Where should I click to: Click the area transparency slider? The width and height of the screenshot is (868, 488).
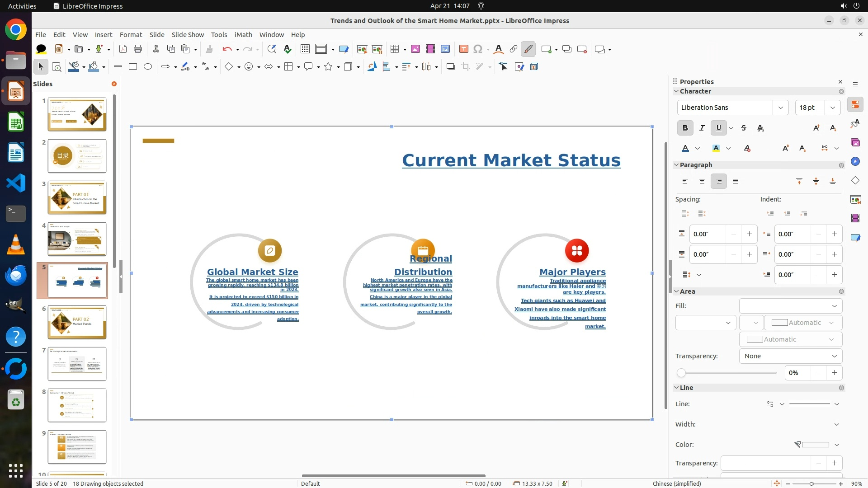coord(727,373)
